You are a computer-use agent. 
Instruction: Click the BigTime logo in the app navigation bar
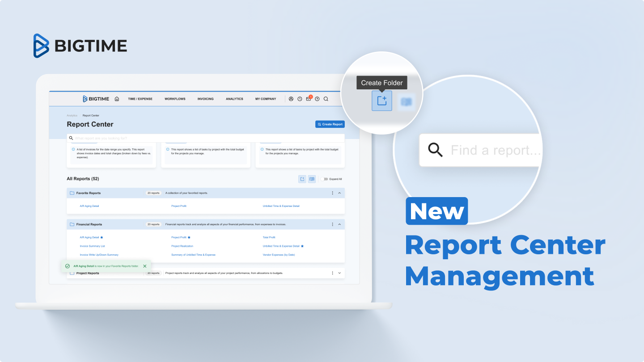coord(96,99)
